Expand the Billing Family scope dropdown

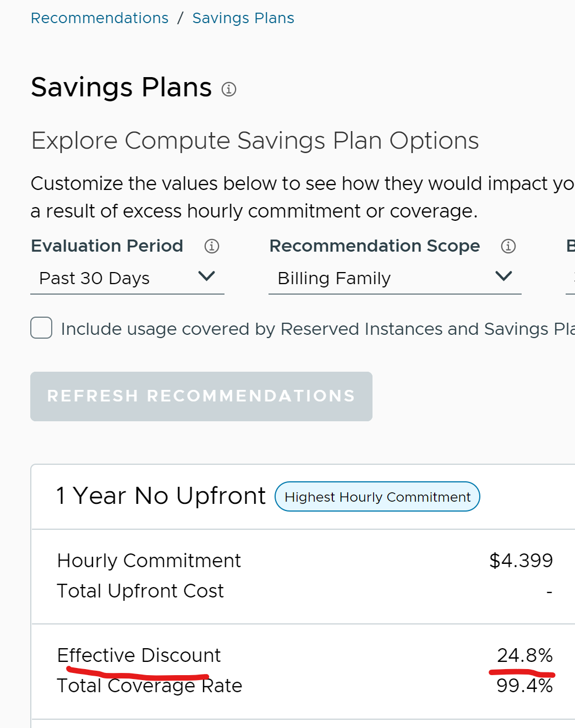click(394, 278)
